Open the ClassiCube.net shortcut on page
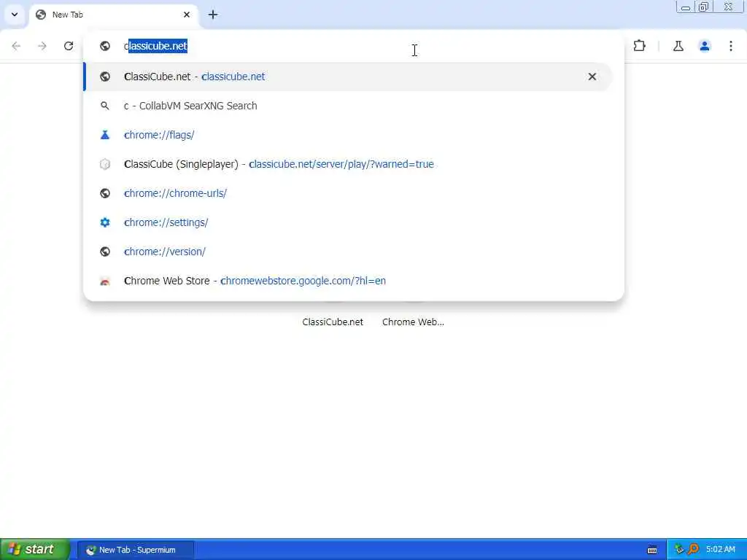This screenshot has width=747, height=560. (333, 322)
